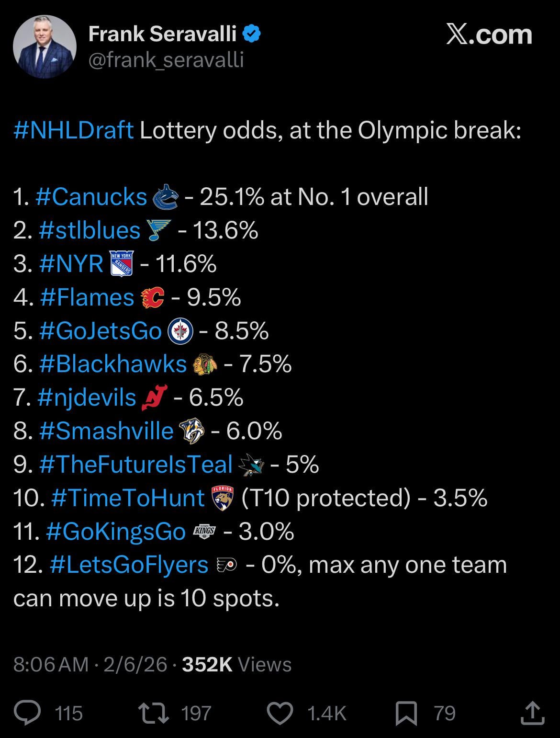Open the #NHLDraft hashtag
Image resolution: width=560 pixels, height=738 pixels.
click(x=74, y=130)
